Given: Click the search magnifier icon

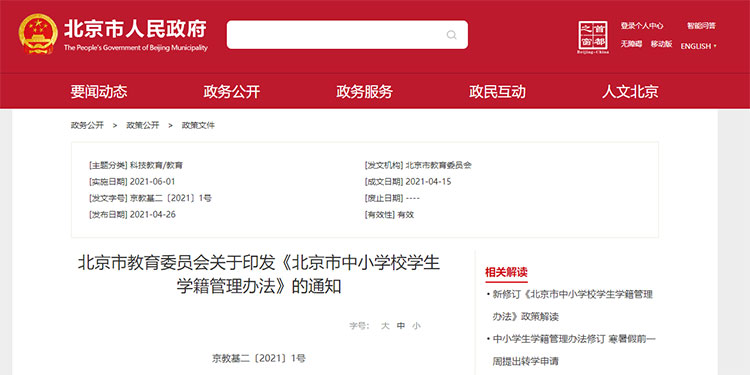Looking at the screenshot, I should pos(451,35).
